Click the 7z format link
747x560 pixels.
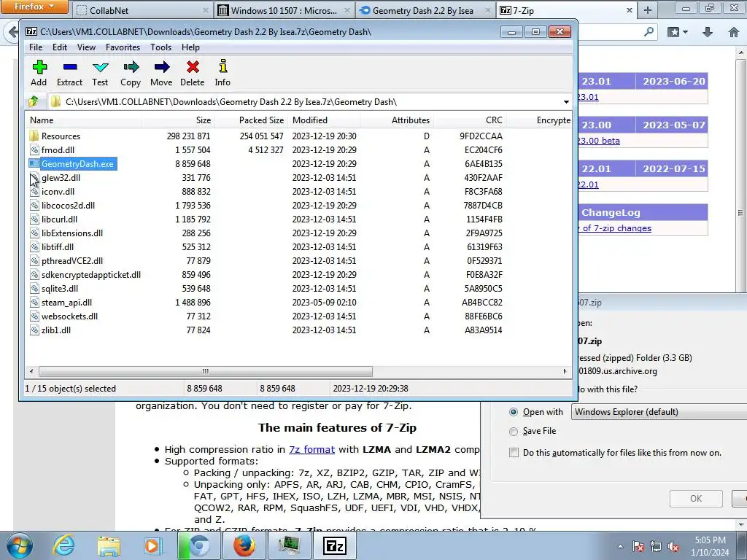311,449
